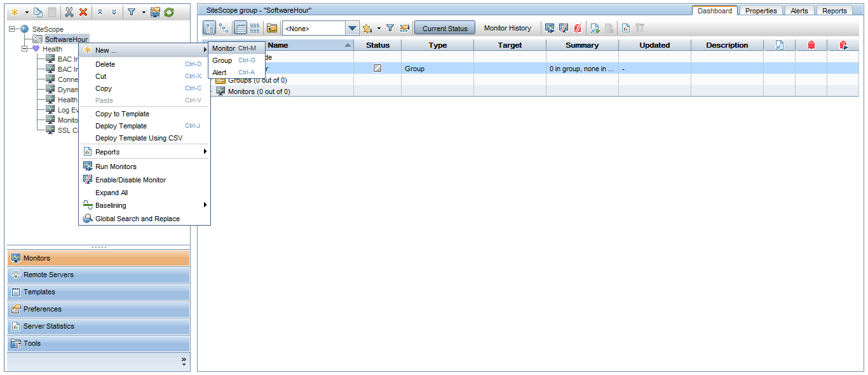This screenshot has width=868, height=375.
Task: Click the star favorites icon in dashboard toolbar
Action: point(367,28)
